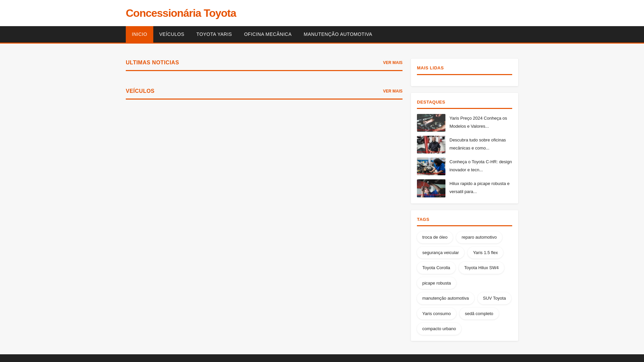Click VER MAIS beside Veículos section

(x=392, y=91)
